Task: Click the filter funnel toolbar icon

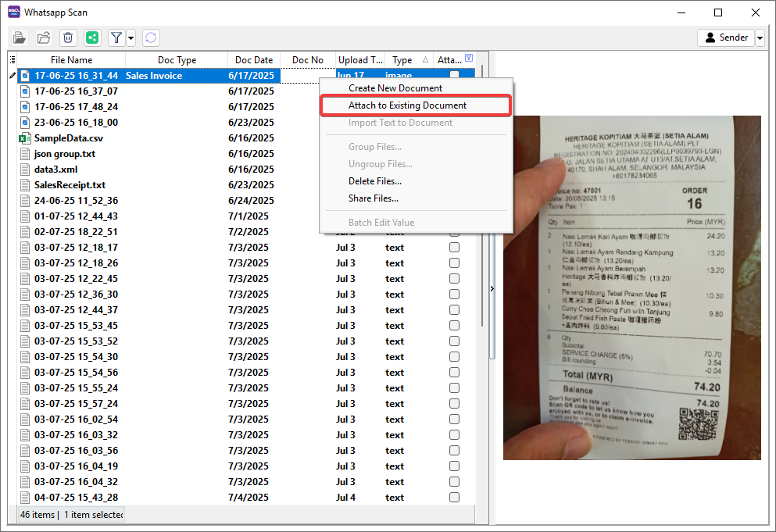Action: pos(116,37)
